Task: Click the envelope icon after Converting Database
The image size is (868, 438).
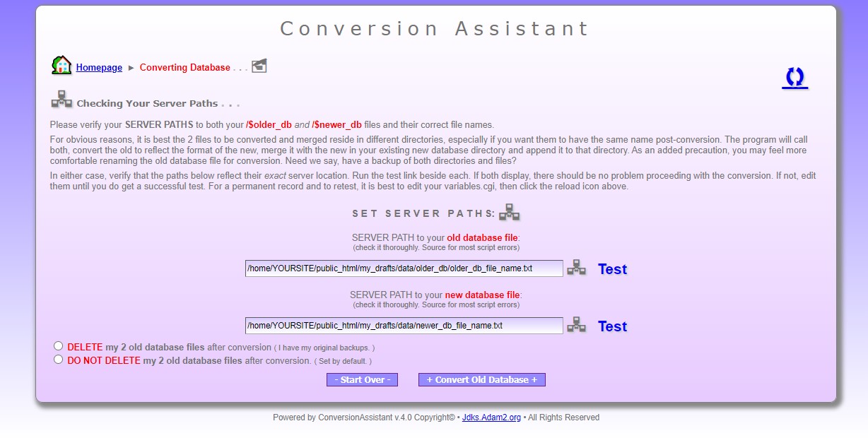Action: click(259, 65)
